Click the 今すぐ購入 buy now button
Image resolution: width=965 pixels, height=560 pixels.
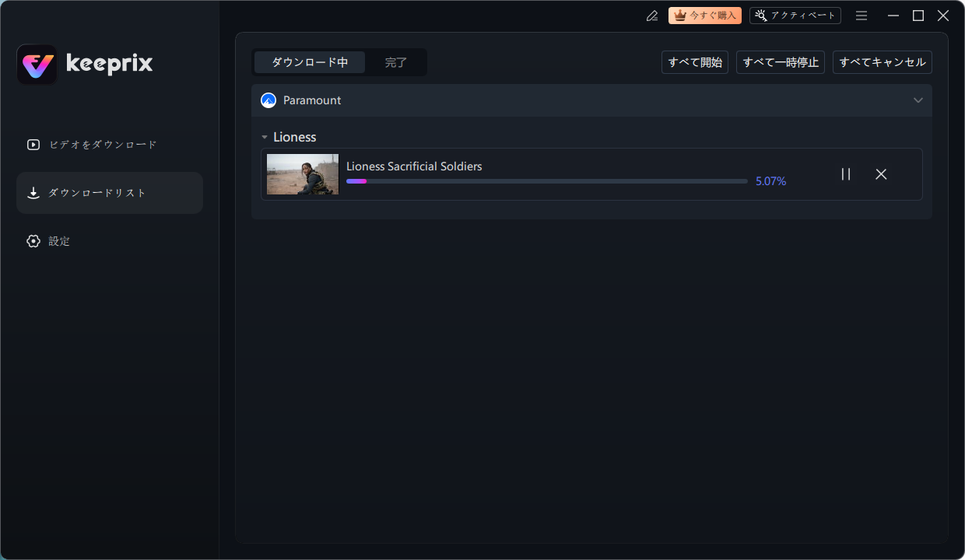(x=704, y=16)
